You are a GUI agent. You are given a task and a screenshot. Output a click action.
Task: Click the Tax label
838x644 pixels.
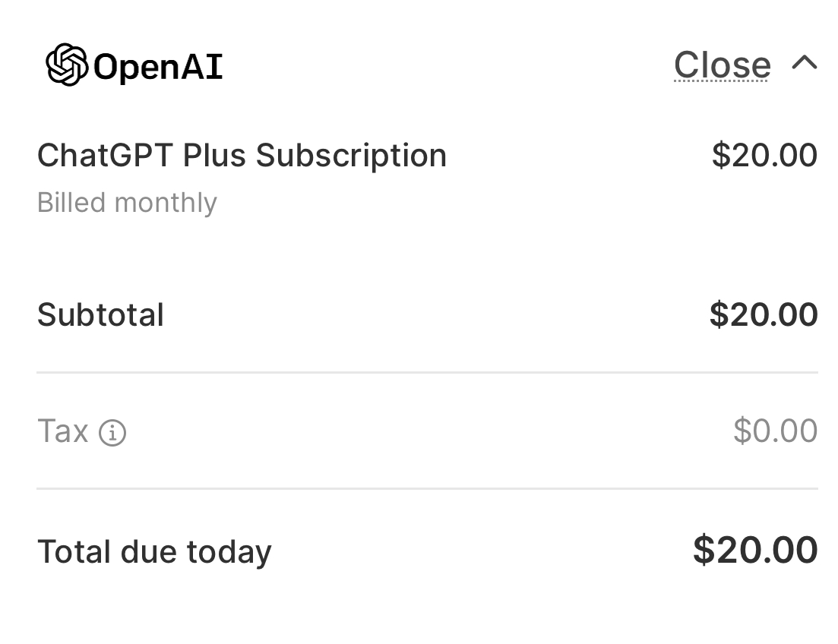click(x=63, y=431)
